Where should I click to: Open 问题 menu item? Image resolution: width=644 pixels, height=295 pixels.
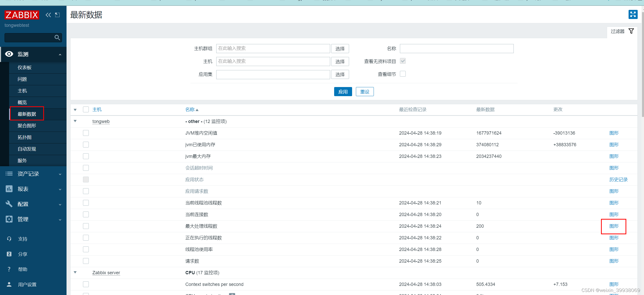(x=38, y=79)
